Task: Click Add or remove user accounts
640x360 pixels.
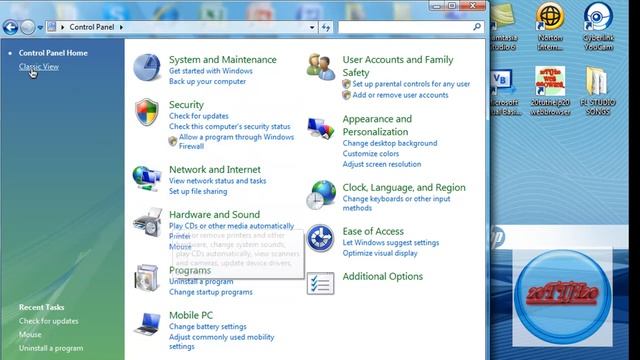Action: click(400, 95)
